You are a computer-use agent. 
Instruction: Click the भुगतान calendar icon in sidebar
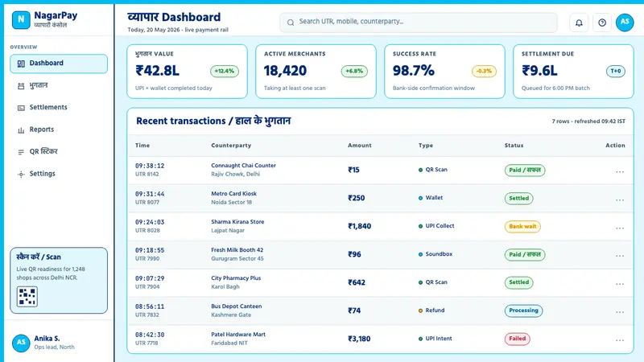pyautogui.click(x=21, y=86)
